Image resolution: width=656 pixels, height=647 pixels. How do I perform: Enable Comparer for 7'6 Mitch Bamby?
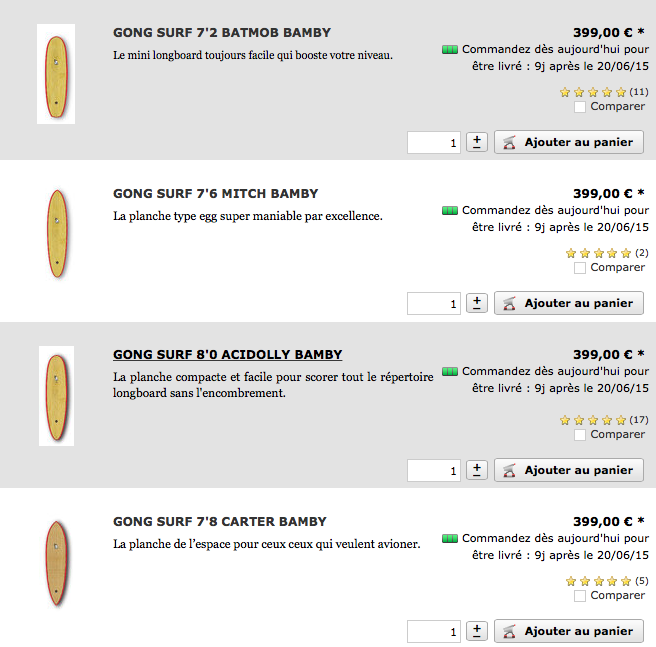pyautogui.click(x=579, y=268)
